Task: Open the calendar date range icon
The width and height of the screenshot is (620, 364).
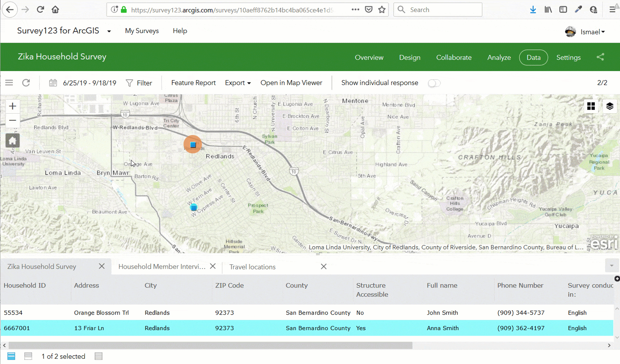Action: 53,83
